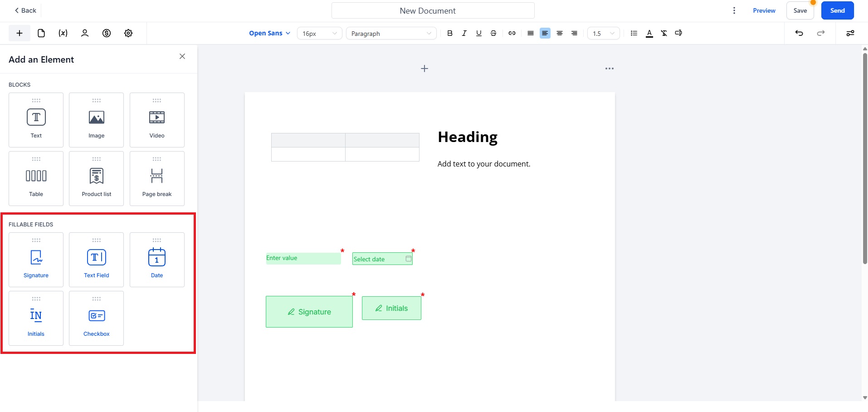Click the 'Add text to your document.' paragraph
The image size is (868, 412).
click(x=484, y=164)
